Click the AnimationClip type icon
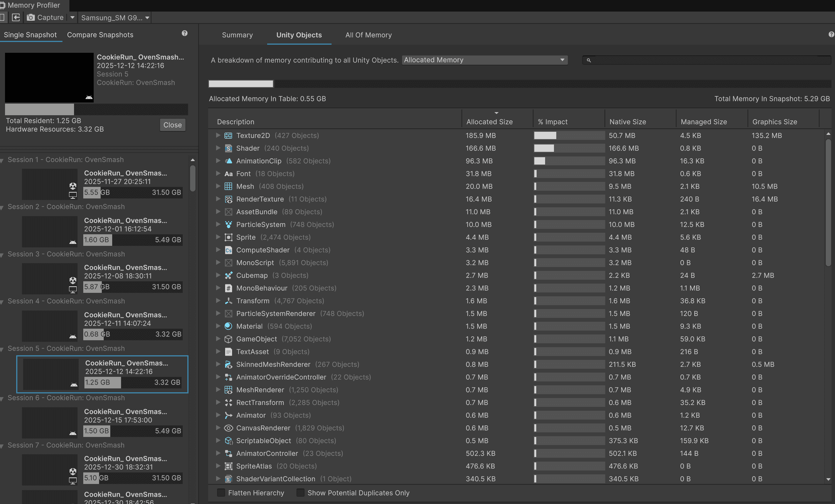 coord(228,161)
